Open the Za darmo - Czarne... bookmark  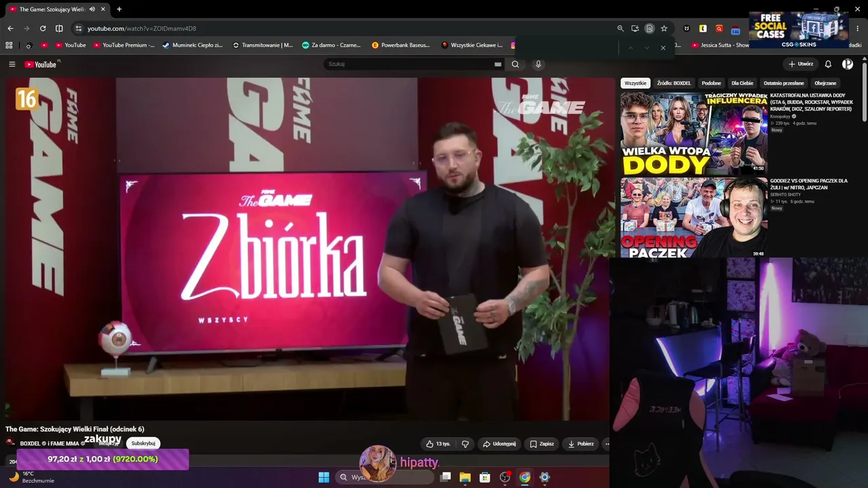pyautogui.click(x=332, y=45)
